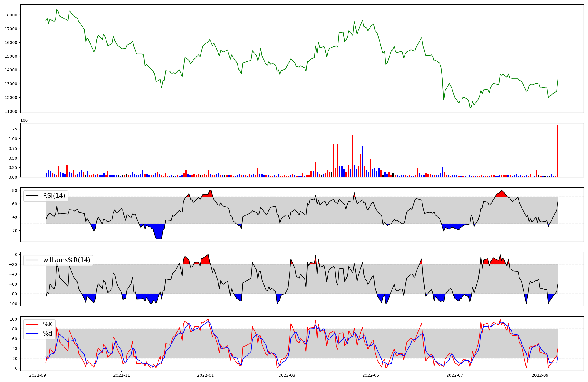Click the 18000 price axis tick label
Screen dimensions: 588x382
pos(11,15)
